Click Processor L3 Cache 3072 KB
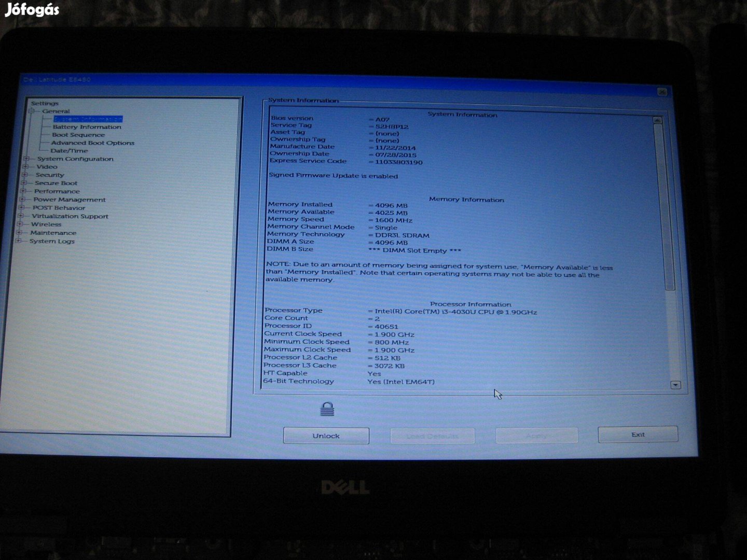The height and width of the screenshot is (560, 747). tap(390, 366)
